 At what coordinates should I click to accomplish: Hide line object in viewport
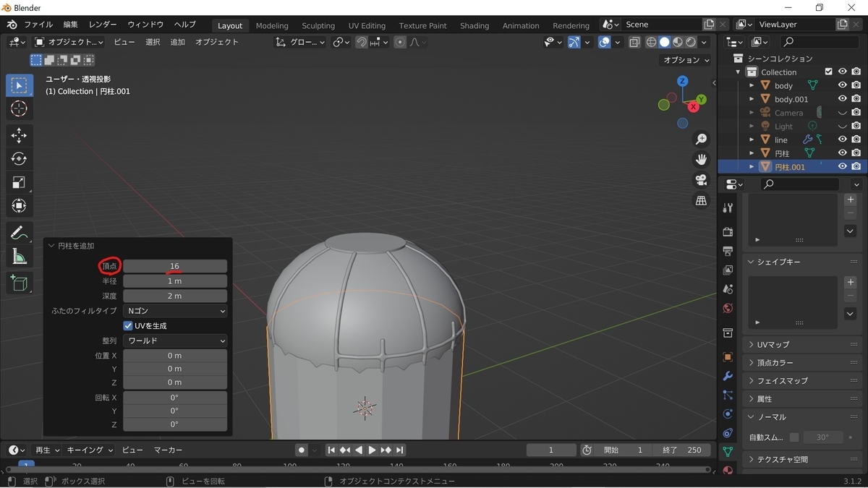pyautogui.click(x=842, y=140)
